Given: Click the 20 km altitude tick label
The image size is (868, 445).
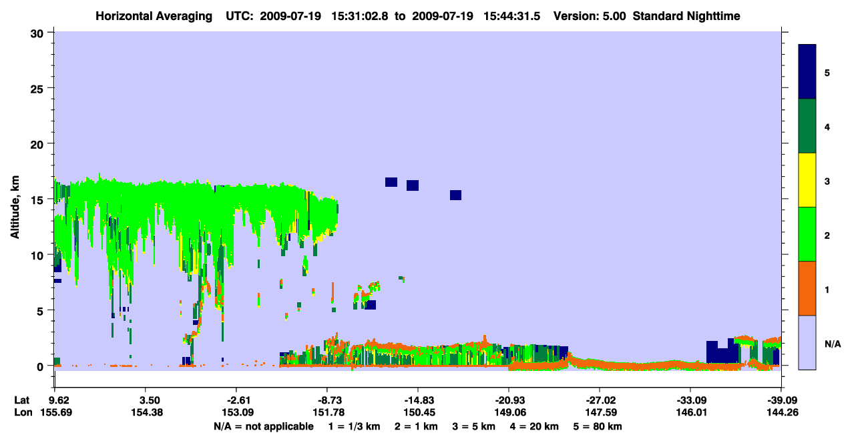Looking at the screenshot, I should click(39, 144).
